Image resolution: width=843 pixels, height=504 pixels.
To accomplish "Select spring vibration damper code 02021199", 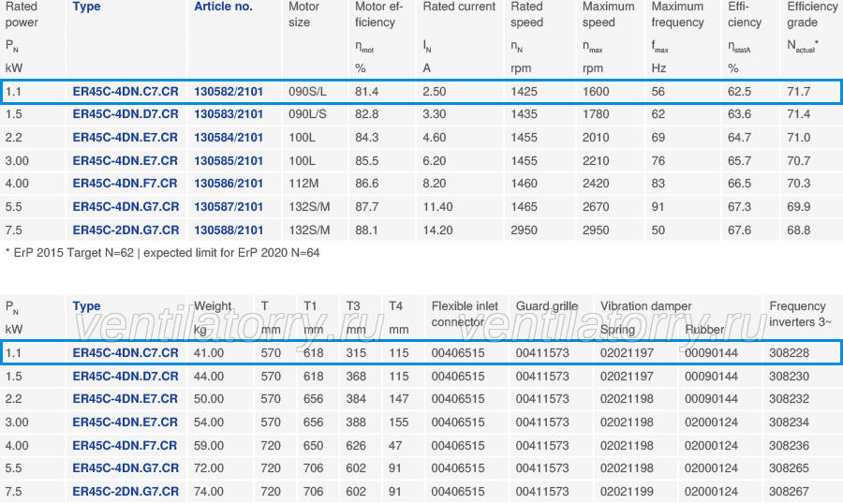I will click(x=627, y=492).
